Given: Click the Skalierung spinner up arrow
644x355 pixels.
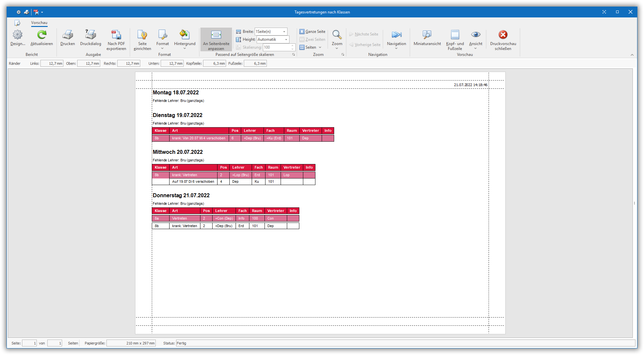Looking at the screenshot, I should coord(292,46).
